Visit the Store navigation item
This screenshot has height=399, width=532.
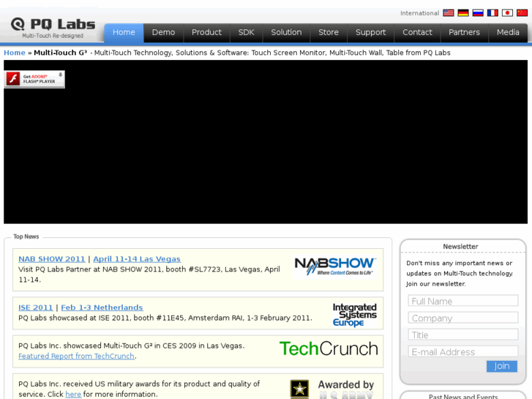click(x=329, y=33)
